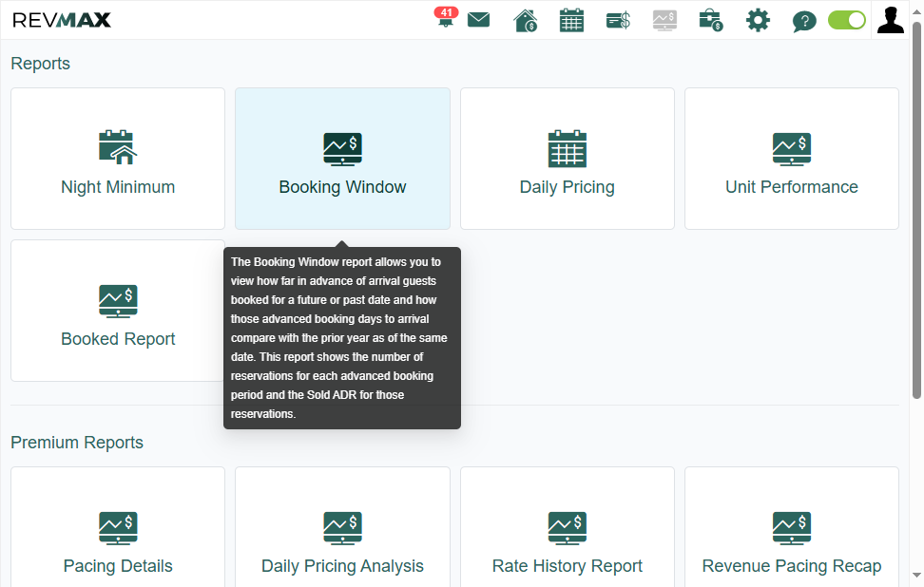This screenshot has height=587, width=924.
Task: Click the house with dollar icon
Action: point(525,21)
